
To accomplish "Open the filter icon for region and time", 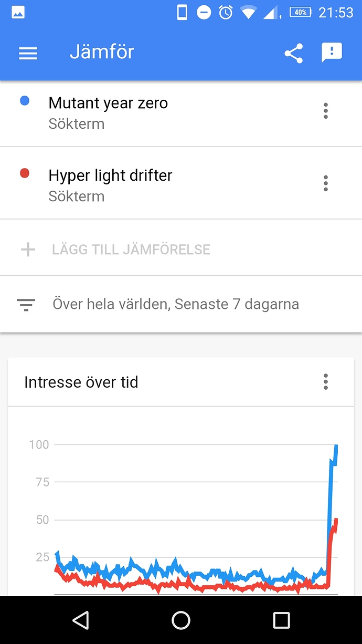I will pyautogui.click(x=26, y=305).
